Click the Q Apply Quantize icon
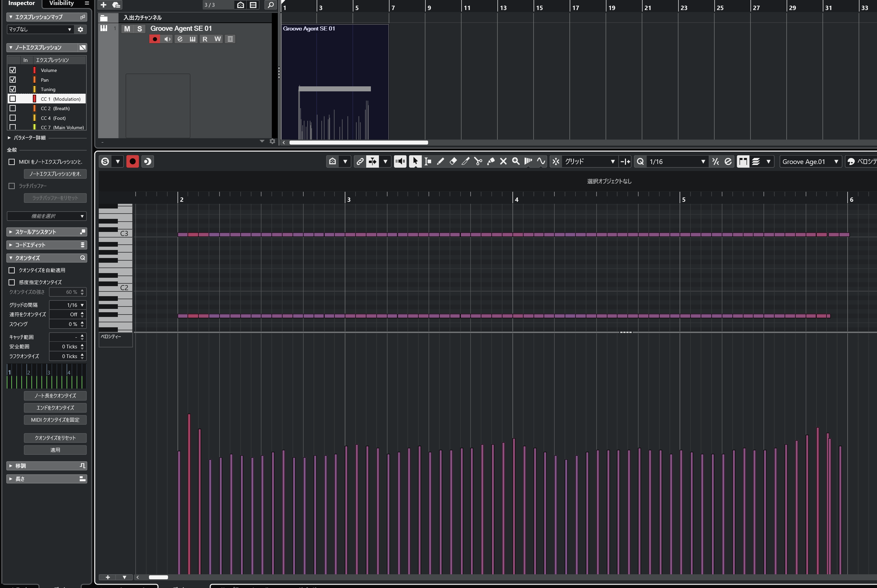The image size is (877, 588). coord(640,162)
